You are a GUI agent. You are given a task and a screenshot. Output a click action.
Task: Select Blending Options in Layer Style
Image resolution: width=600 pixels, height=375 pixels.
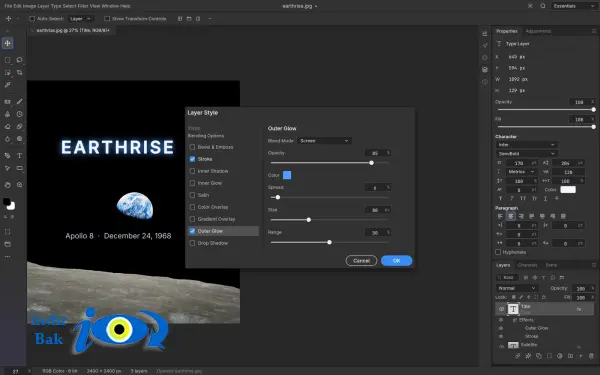[x=206, y=136]
